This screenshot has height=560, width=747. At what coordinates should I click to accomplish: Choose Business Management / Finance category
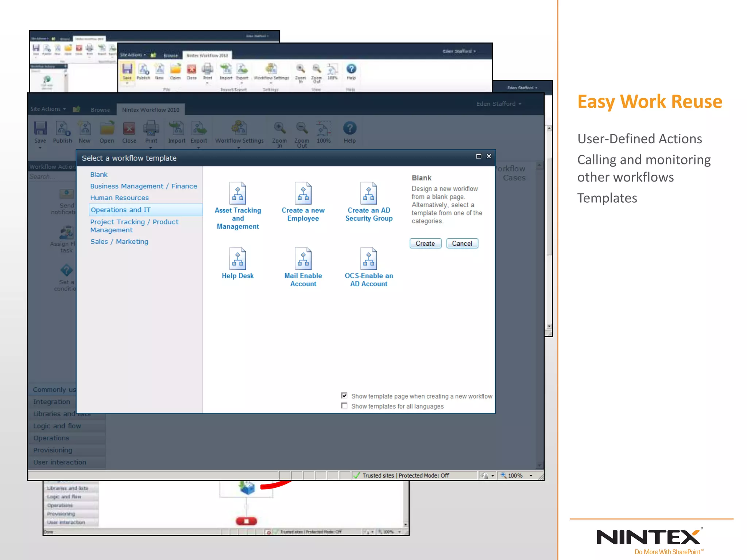[x=144, y=186]
